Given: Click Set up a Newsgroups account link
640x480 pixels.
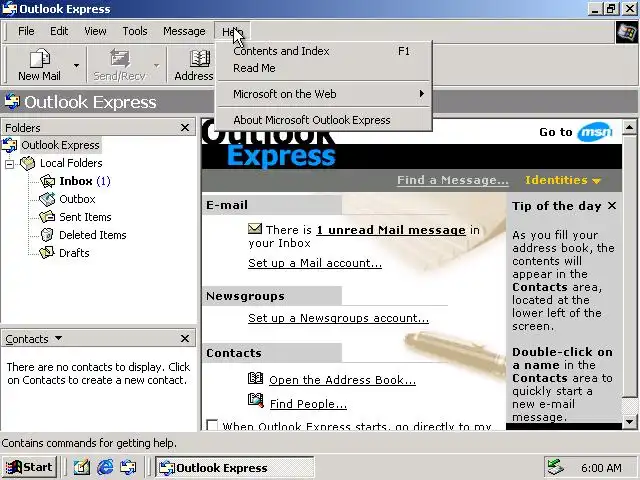Looking at the screenshot, I should point(338,318).
